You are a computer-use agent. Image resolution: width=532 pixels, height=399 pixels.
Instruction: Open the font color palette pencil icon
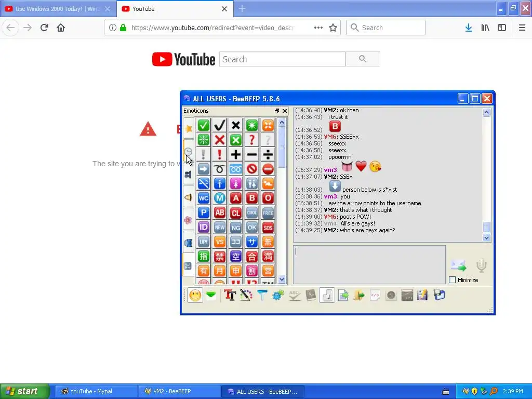pos(246,295)
